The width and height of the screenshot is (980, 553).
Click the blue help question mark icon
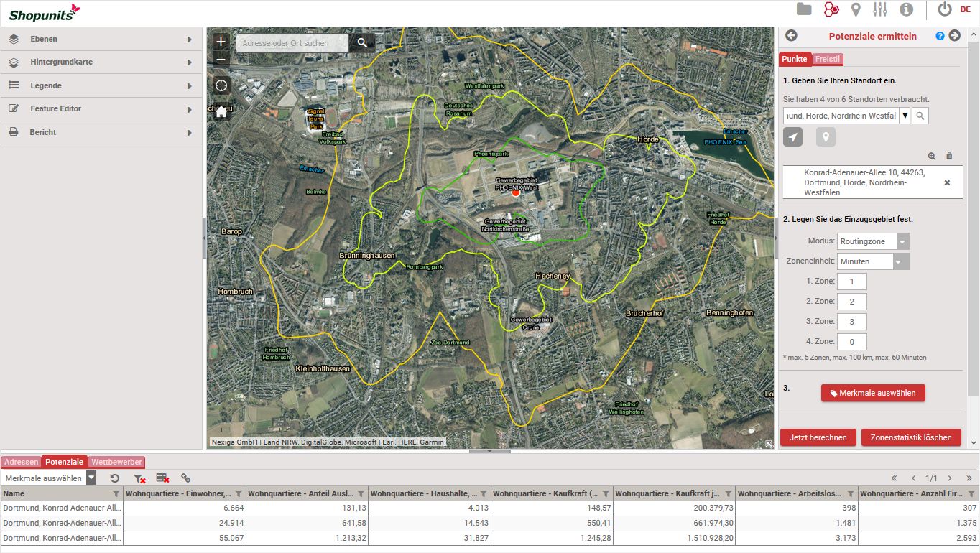pos(940,36)
